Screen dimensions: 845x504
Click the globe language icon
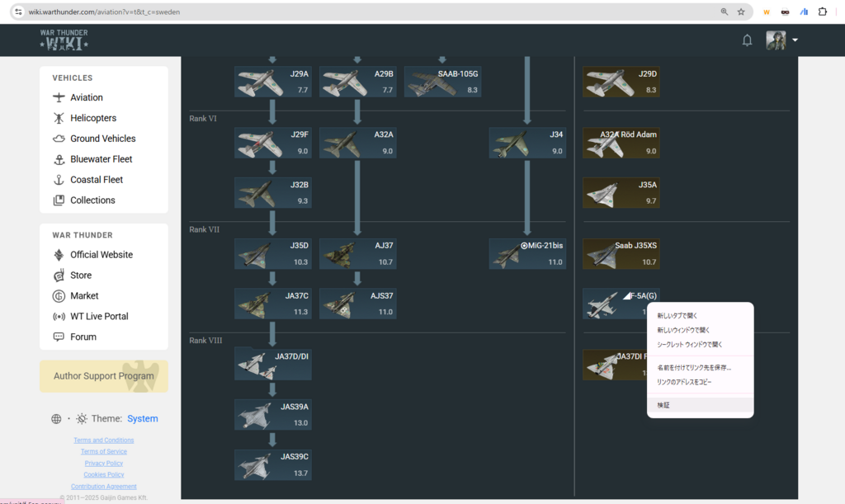pos(56,419)
